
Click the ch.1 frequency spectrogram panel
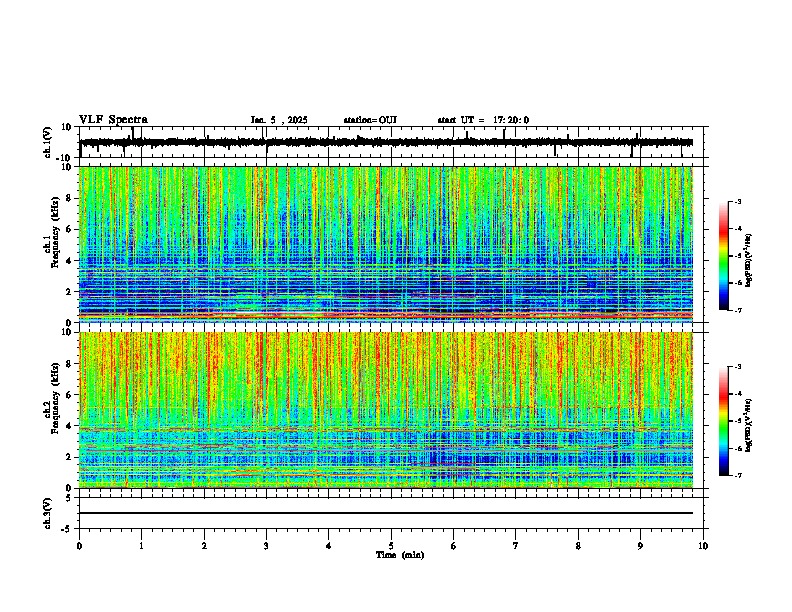pos(386,244)
